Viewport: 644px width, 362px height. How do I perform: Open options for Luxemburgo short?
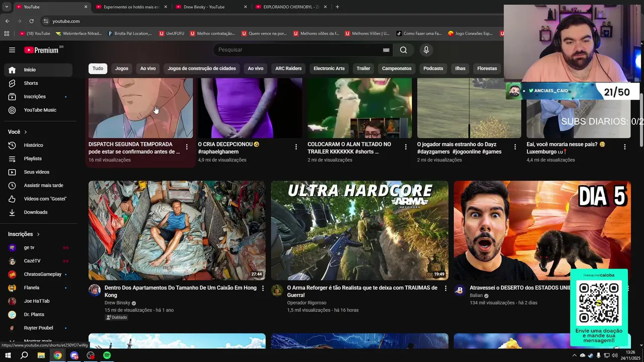[625, 147]
